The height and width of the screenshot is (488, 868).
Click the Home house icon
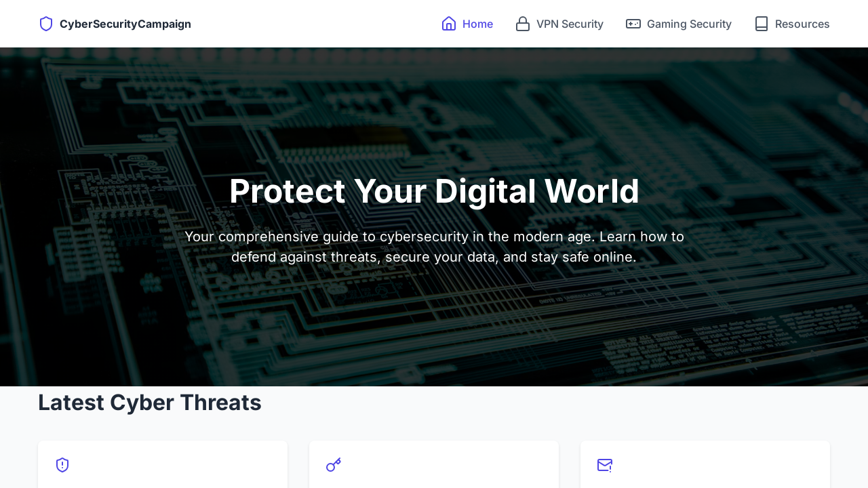coord(449,24)
